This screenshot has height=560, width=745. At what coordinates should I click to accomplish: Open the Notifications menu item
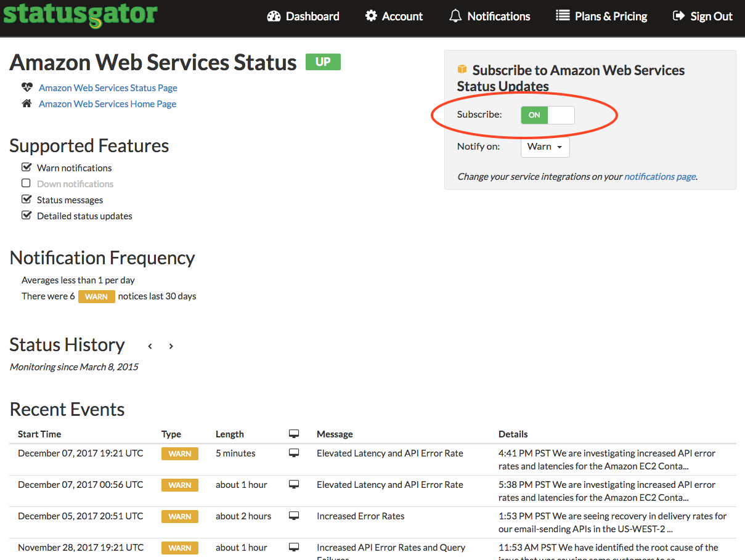coord(490,16)
